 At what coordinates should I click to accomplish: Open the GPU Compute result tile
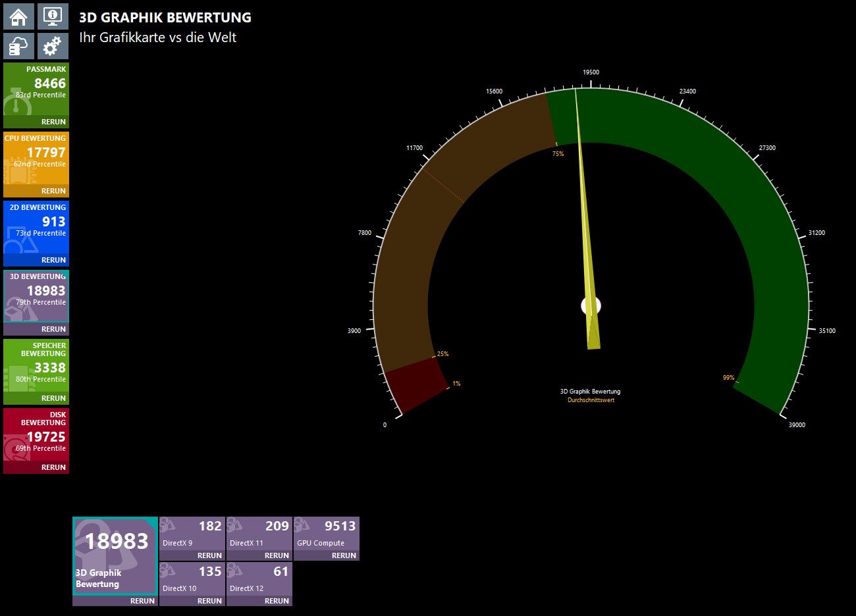click(327, 534)
